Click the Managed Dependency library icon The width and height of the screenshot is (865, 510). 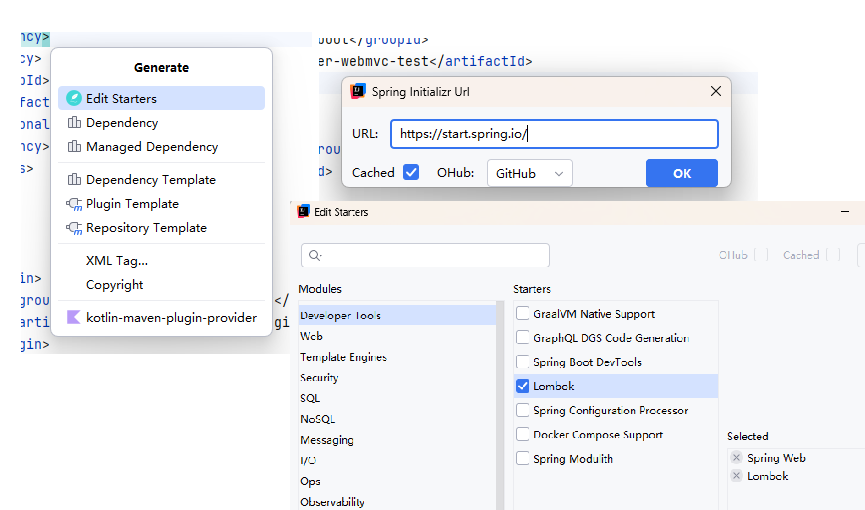(x=74, y=147)
